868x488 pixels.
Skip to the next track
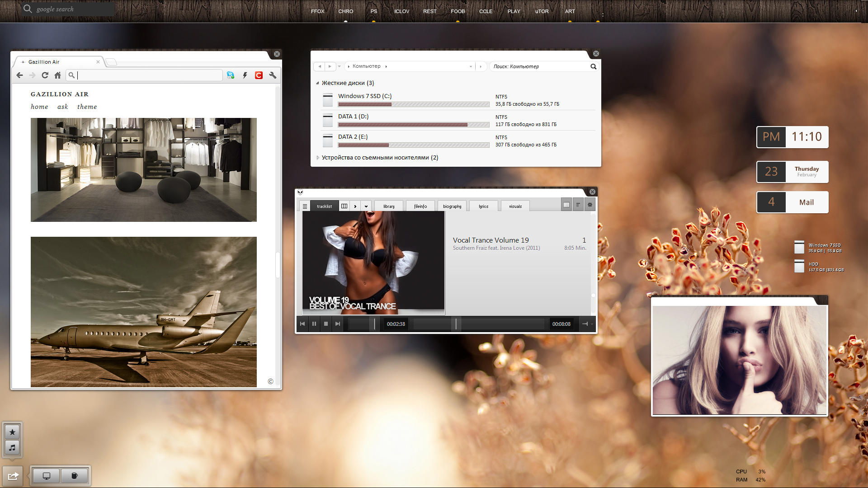[x=338, y=324]
